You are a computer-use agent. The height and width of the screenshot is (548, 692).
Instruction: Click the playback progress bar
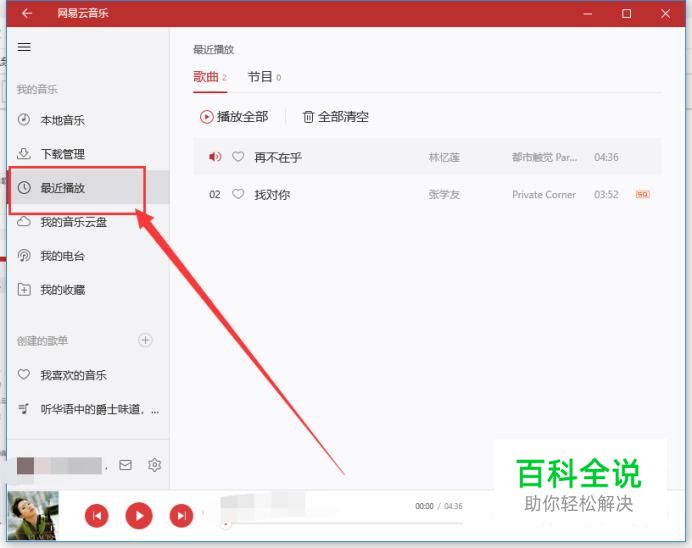[342, 524]
